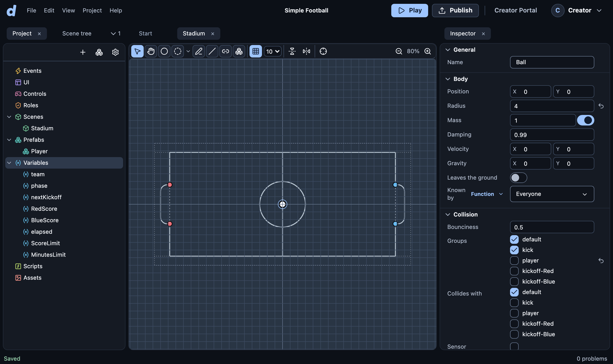The height and width of the screenshot is (364, 613).
Task: Collapse the Collision section
Action: pos(448,214)
